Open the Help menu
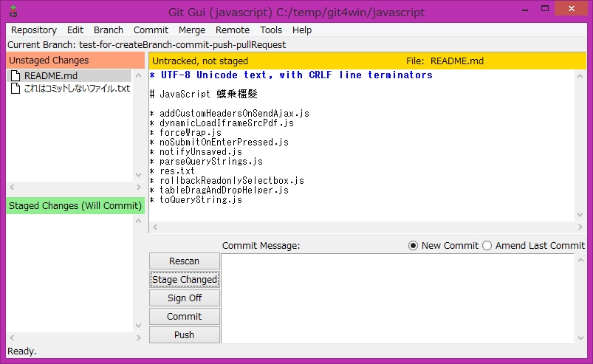Viewport: 593px width, 364px height. [x=302, y=30]
